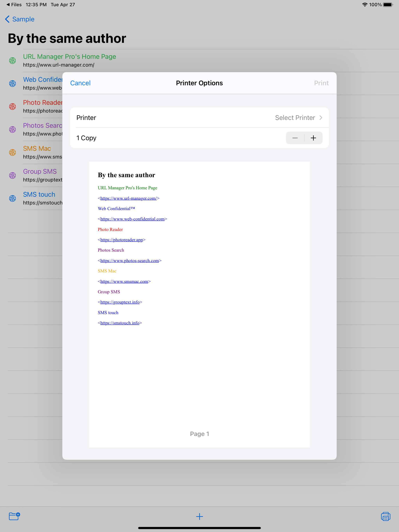Open grouptext.info link in preview
Viewport: 399px width, 532px height.
click(120, 302)
